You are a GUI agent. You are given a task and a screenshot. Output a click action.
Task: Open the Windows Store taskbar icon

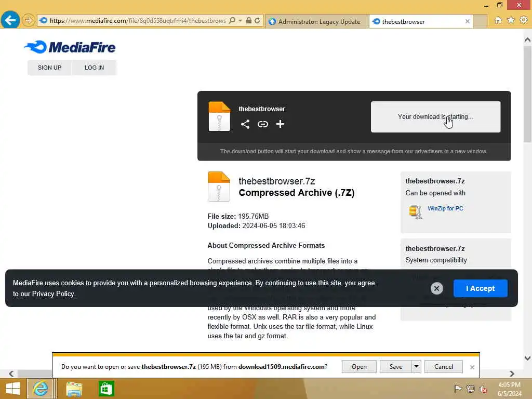(x=106, y=389)
